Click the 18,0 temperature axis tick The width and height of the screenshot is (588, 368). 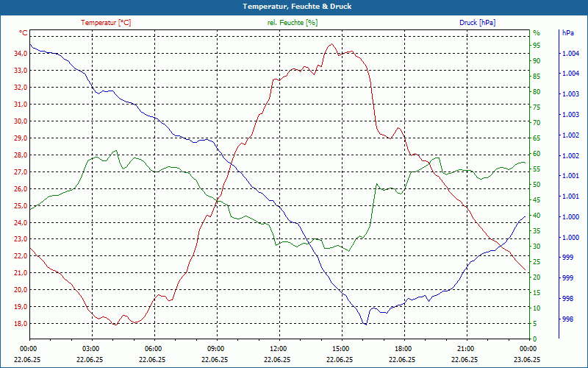[21, 324]
